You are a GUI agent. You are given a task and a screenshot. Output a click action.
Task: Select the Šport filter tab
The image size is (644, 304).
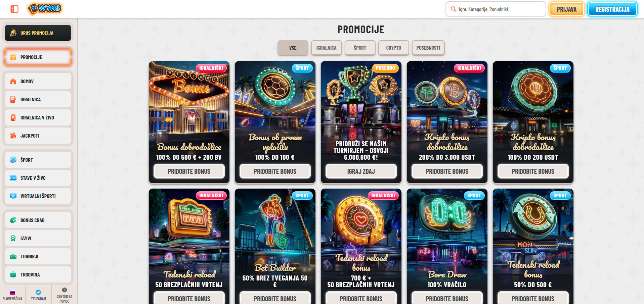(360, 48)
